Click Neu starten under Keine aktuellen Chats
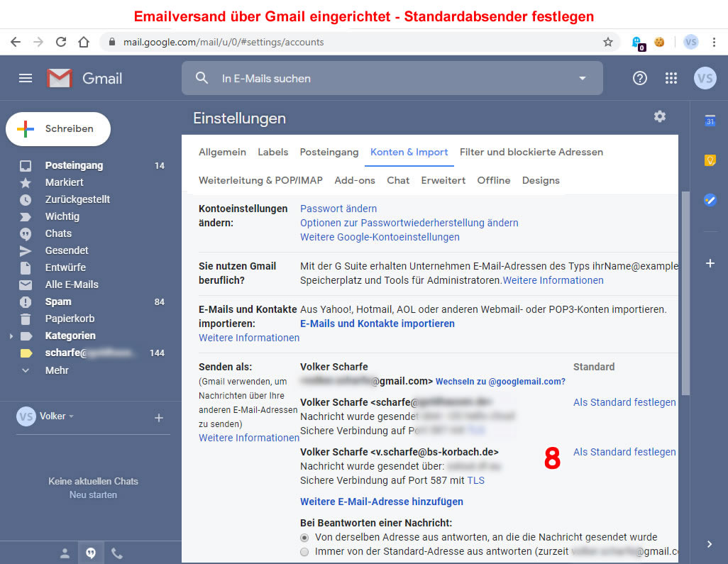The image size is (728, 564). pyautogui.click(x=94, y=495)
